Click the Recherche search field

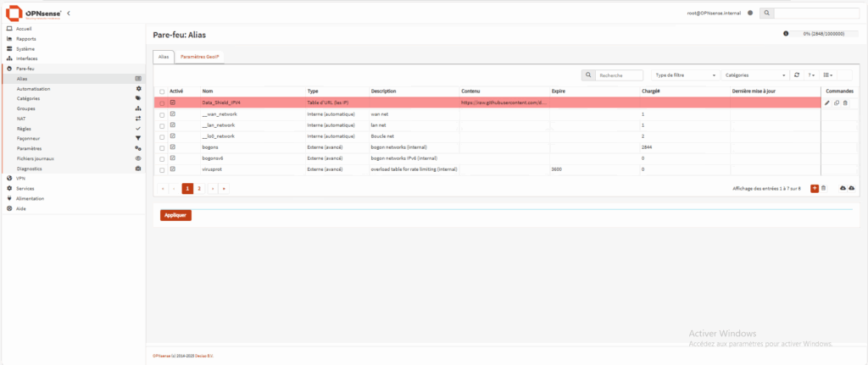click(x=620, y=75)
